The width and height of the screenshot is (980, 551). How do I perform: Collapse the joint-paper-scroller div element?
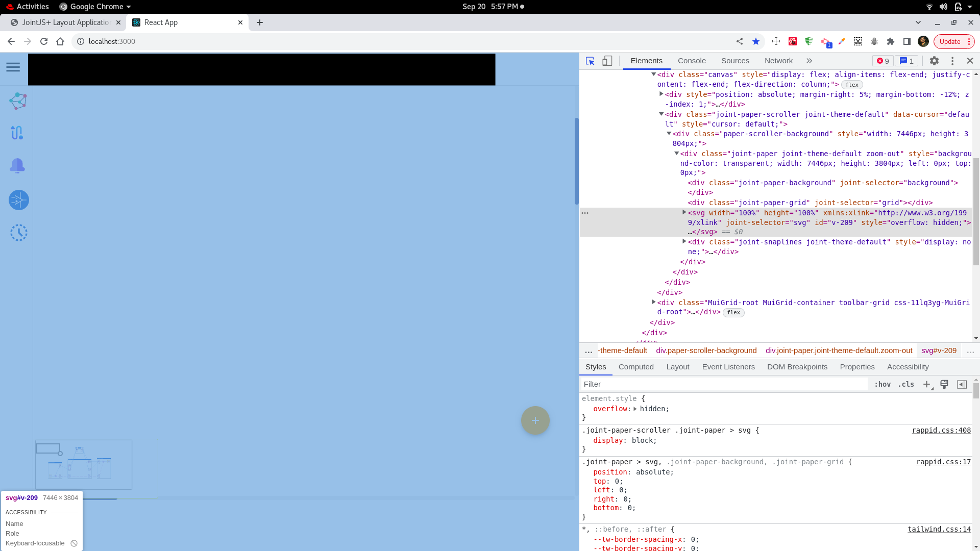coord(661,114)
